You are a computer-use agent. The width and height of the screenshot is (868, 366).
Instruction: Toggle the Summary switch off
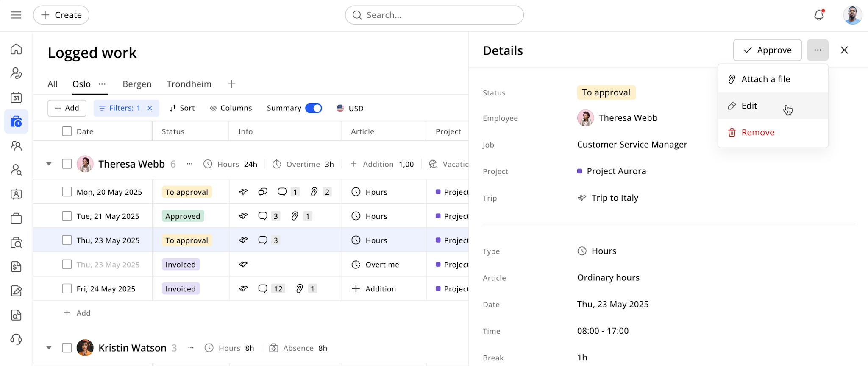point(314,108)
